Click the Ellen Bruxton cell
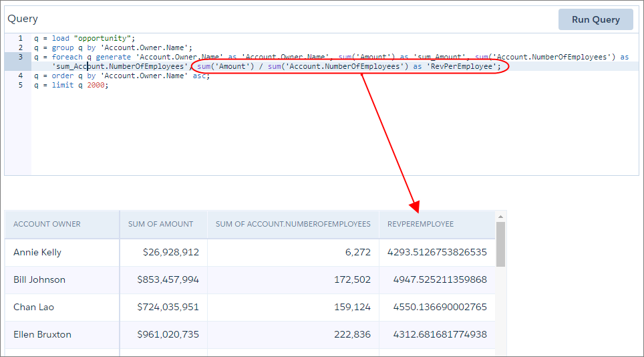644x357 pixels. (x=62, y=334)
